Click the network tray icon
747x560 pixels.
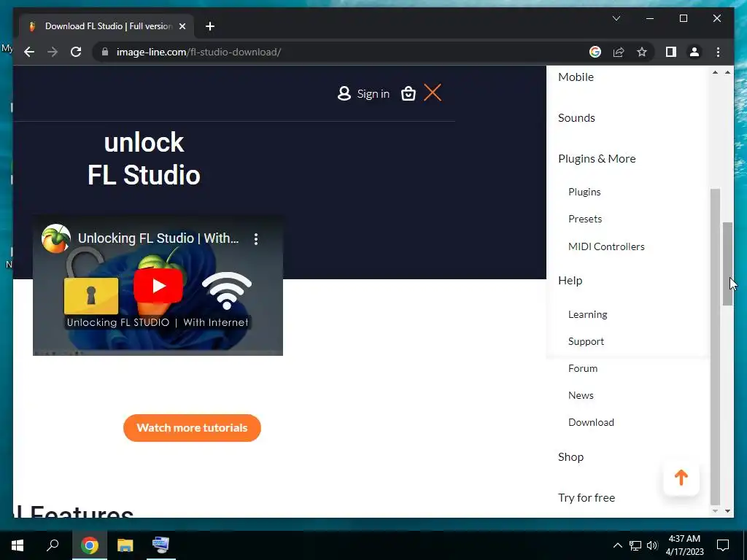point(635,545)
